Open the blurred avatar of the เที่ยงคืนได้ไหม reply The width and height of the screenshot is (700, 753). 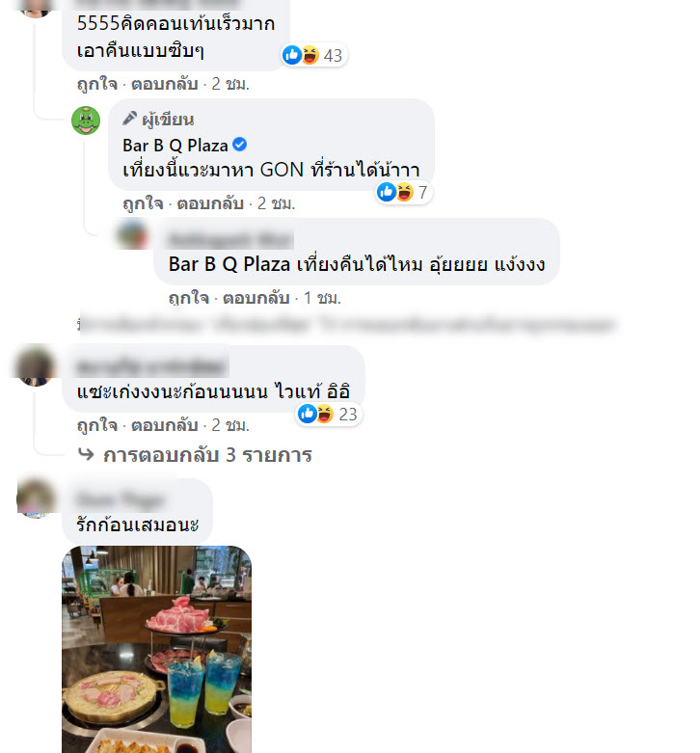click(x=132, y=234)
